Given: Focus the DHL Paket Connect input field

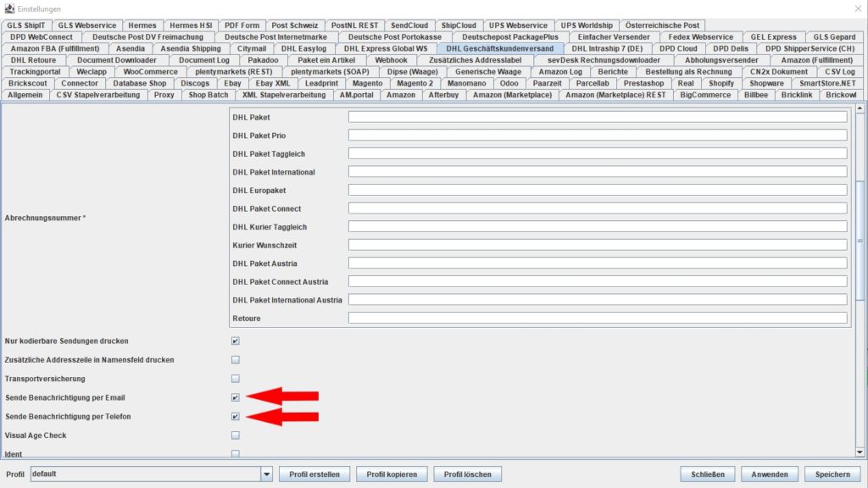Looking at the screenshot, I should 598,208.
